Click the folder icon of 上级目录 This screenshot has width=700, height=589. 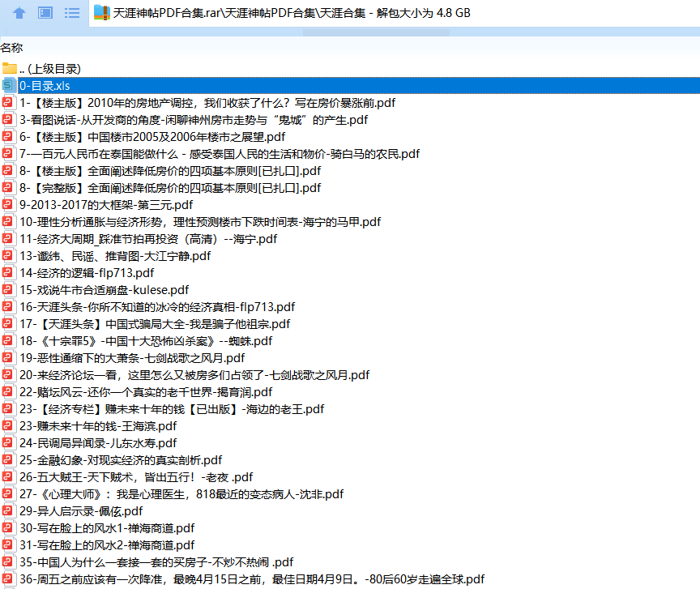[11, 68]
